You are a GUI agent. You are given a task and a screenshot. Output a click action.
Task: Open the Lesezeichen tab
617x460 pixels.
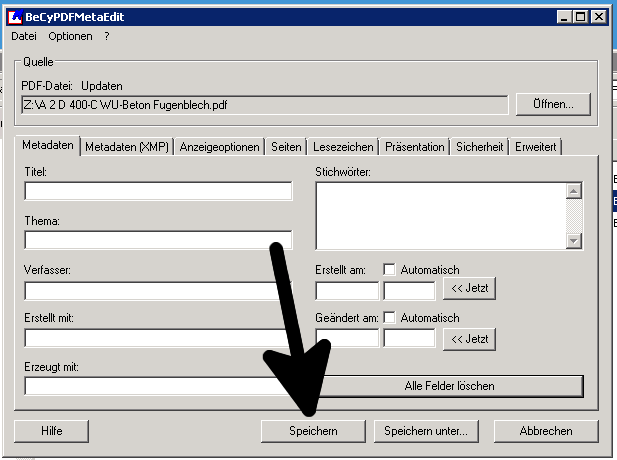point(343,147)
